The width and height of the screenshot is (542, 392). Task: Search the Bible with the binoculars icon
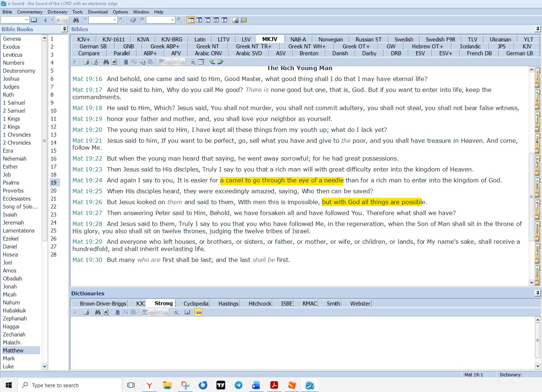pos(106,62)
